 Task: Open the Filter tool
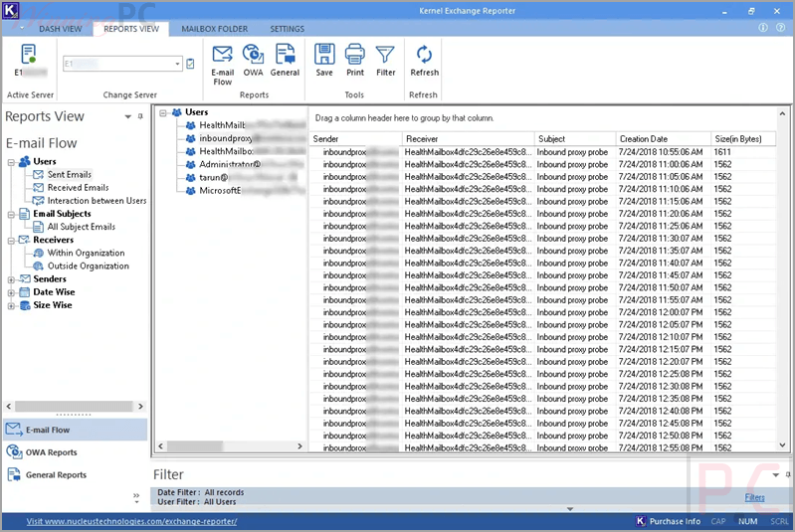(385, 61)
